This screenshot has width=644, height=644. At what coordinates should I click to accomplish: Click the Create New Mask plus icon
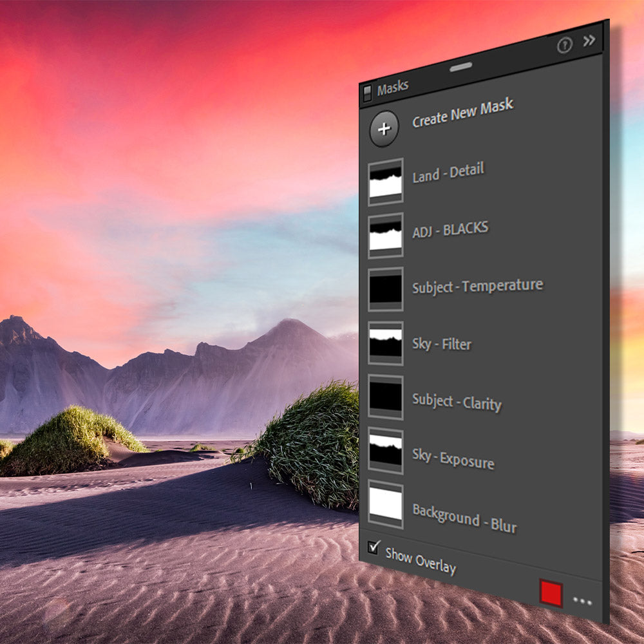click(384, 129)
